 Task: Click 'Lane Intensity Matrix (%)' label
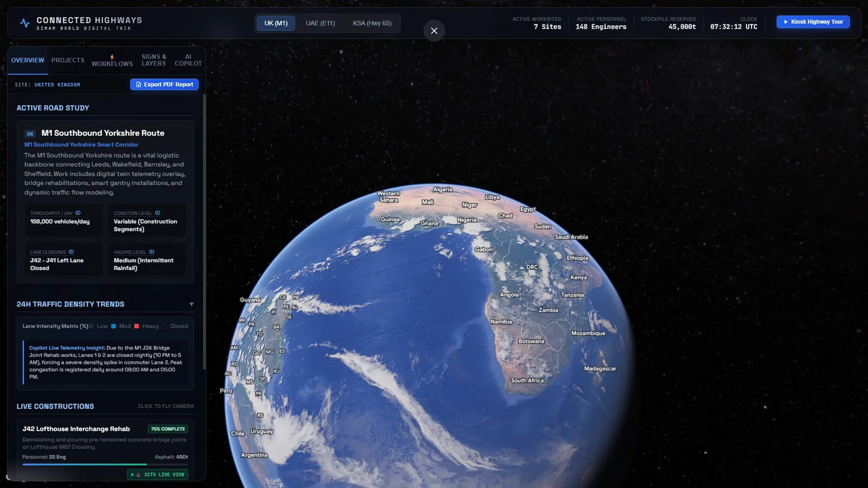(x=55, y=326)
